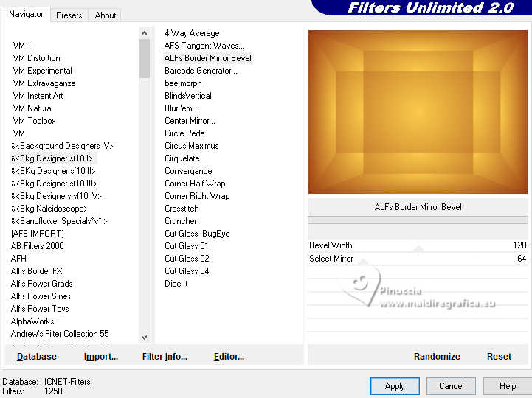Select the VM Extravaganza category

pos(44,83)
